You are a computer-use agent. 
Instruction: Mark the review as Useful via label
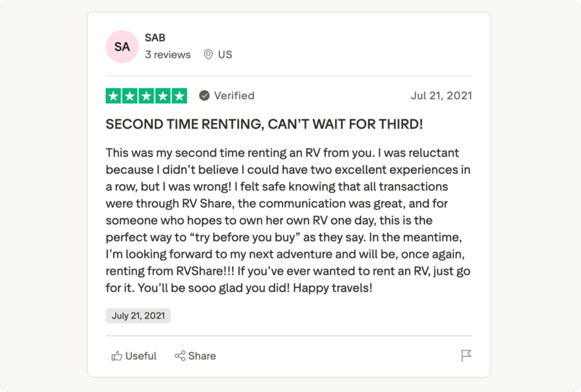[141, 356]
